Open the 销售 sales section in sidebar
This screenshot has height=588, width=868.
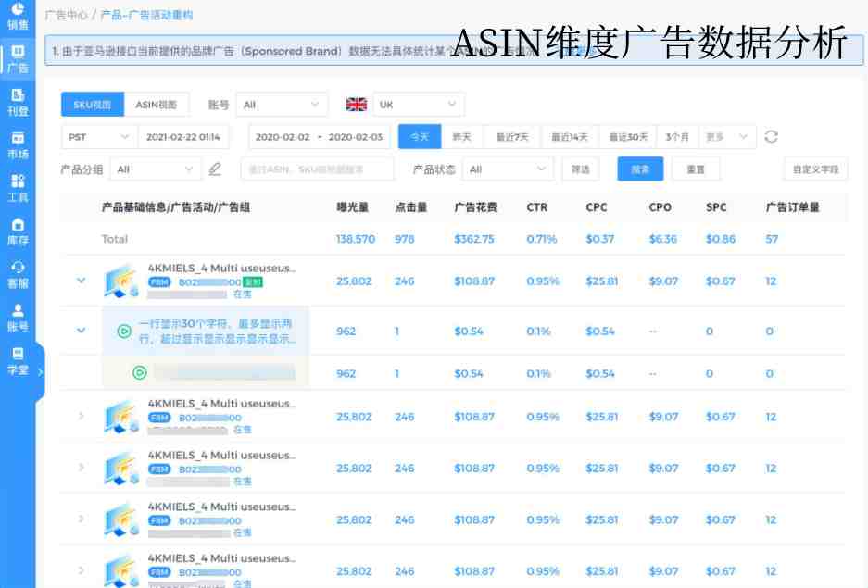(17, 16)
